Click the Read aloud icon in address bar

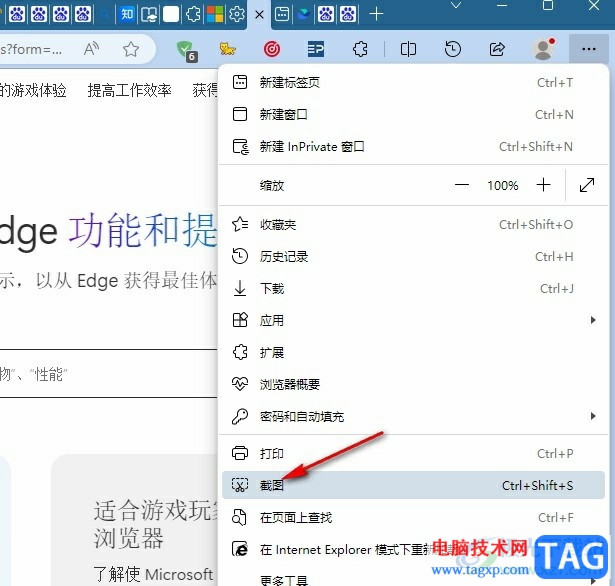point(91,49)
